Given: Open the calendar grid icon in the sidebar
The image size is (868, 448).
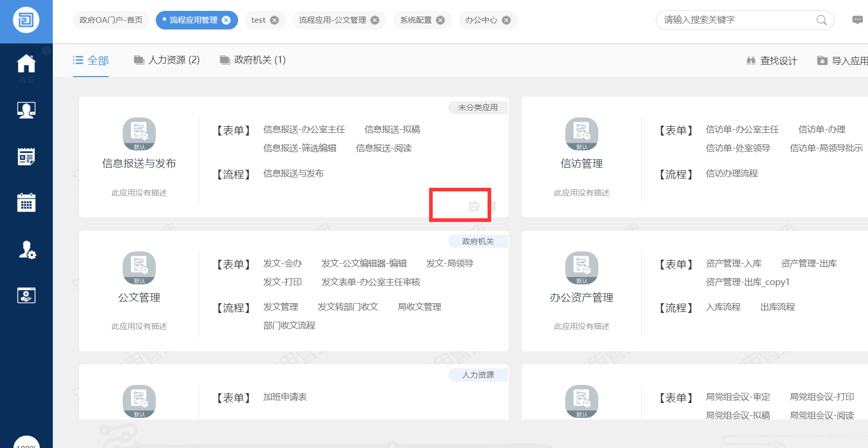Looking at the screenshot, I should (x=26, y=202).
